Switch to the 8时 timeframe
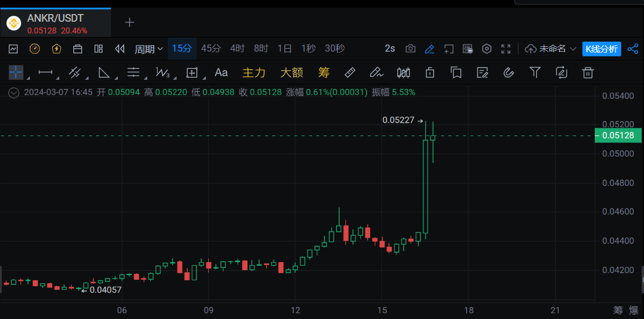This screenshot has height=319, width=644. (x=261, y=49)
